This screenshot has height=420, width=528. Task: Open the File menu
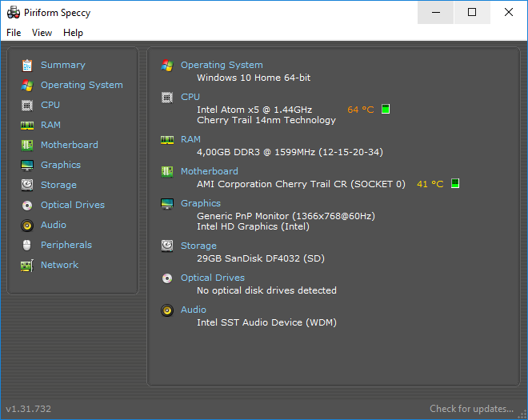[14, 33]
